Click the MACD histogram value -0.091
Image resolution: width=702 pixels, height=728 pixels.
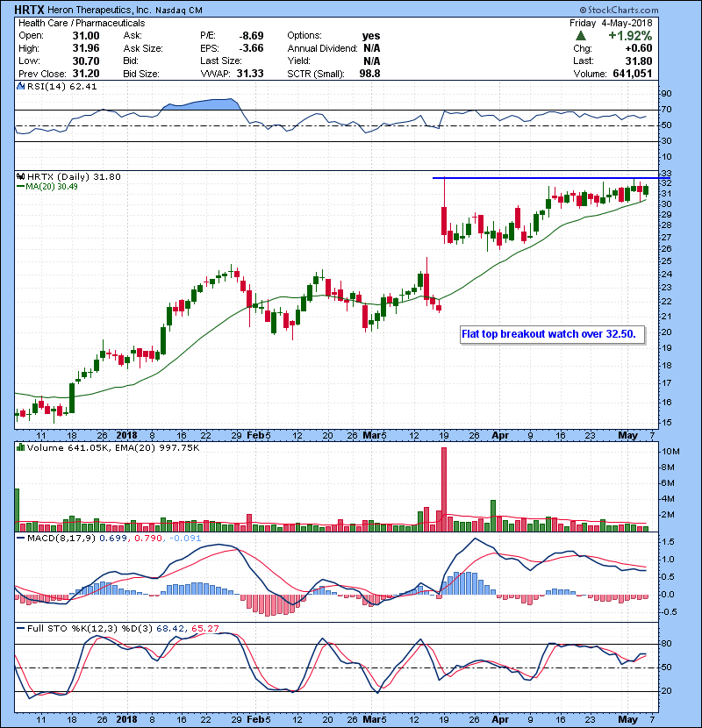click(186, 539)
